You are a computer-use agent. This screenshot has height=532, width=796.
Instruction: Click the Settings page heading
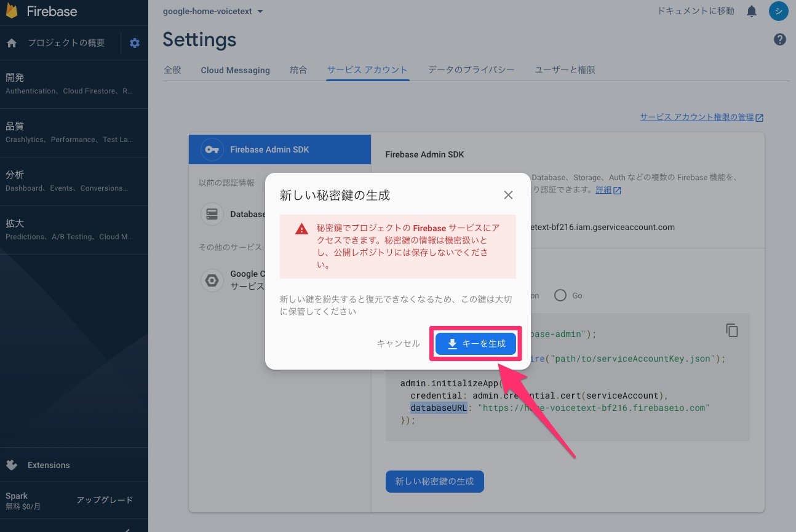199,39
